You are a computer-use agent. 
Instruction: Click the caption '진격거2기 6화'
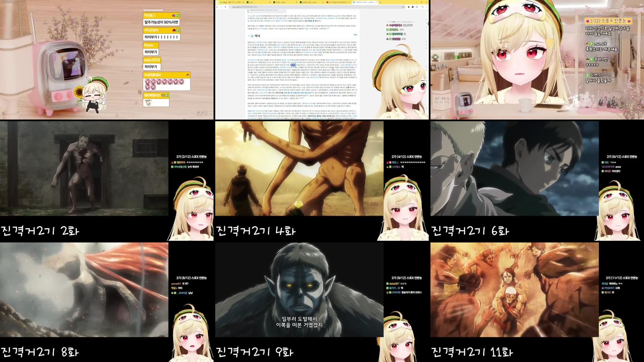[x=470, y=231]
